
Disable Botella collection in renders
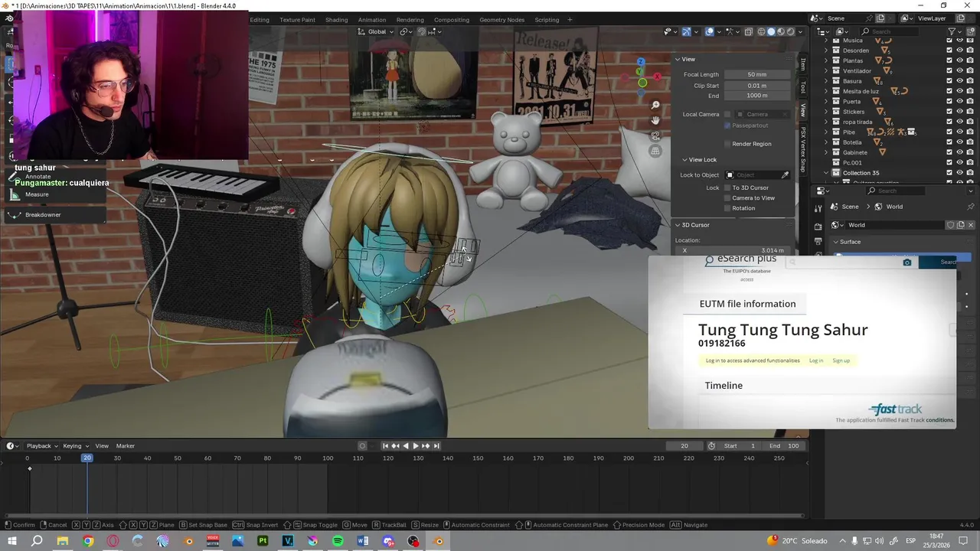click(x=970, y=142)
